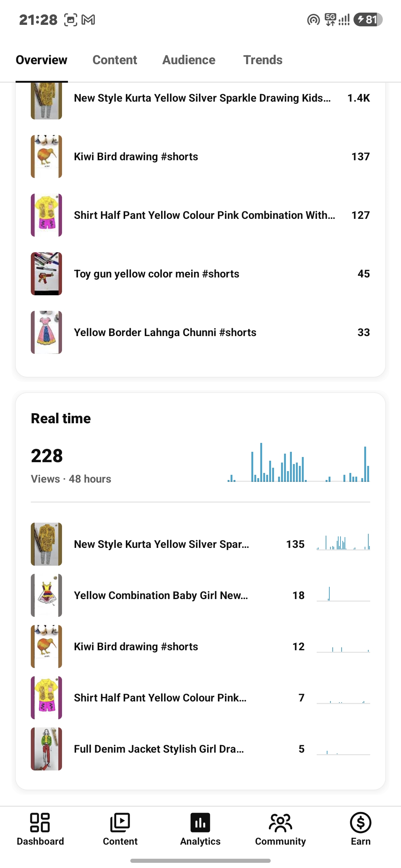Open the Trends tab

(263, 60)
